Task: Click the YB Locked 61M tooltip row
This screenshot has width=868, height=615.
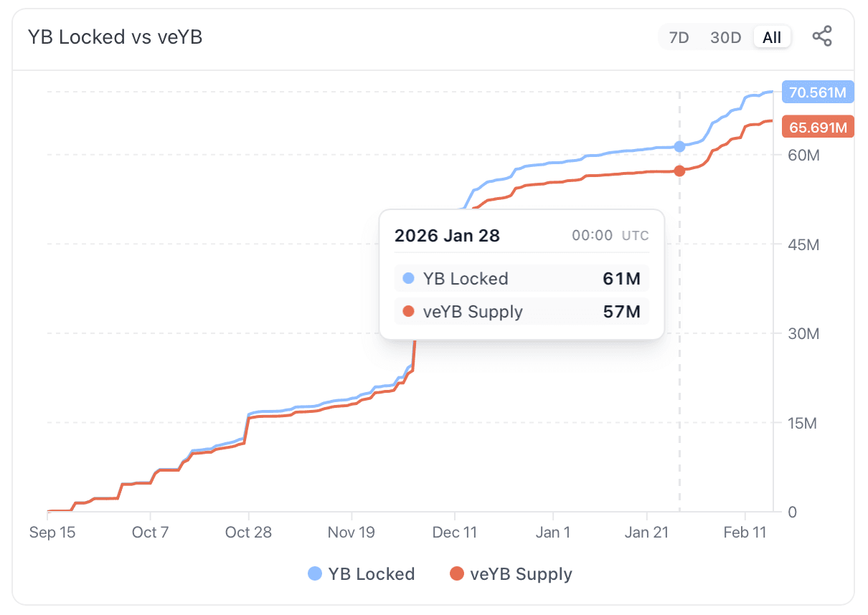Action: click(x=522, y=278)
